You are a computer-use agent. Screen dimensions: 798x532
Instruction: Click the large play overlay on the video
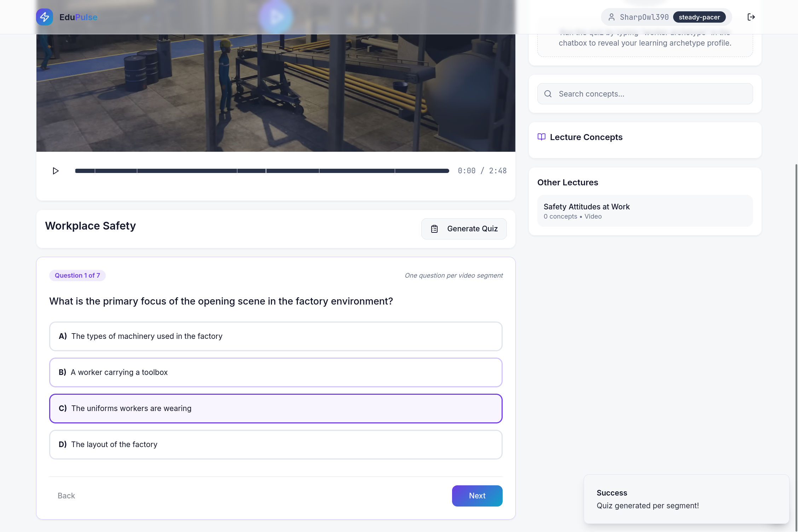[276, 17]
